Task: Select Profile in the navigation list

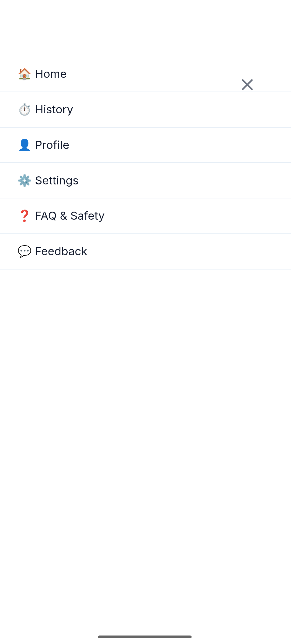Action: (x=145, y=145)
